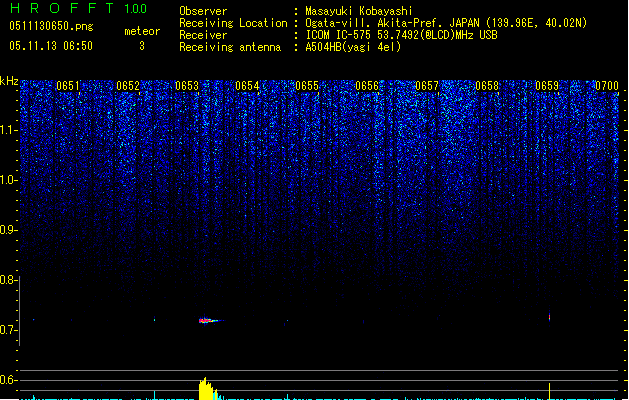Image resolution: width=629 pixels, height=400 pixels.
Task: Click the bright meteor echo near 0653
Action: tap(210, 320)
